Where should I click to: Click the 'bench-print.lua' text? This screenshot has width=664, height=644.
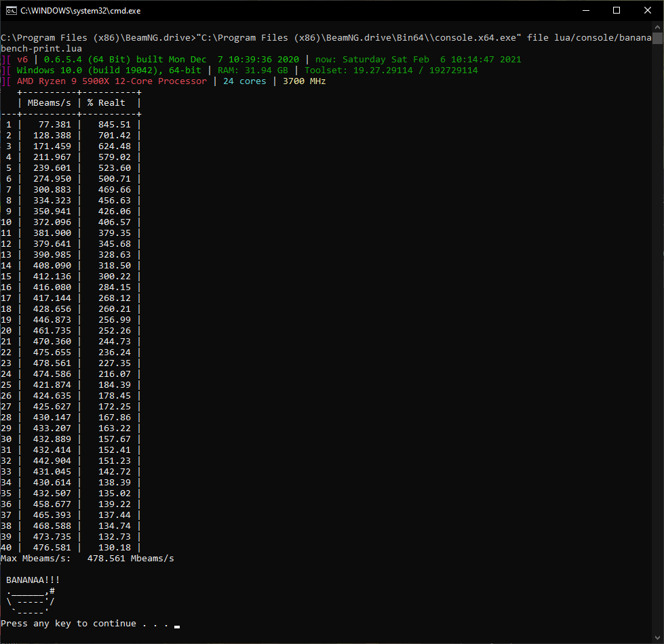(x=41, y=48)
